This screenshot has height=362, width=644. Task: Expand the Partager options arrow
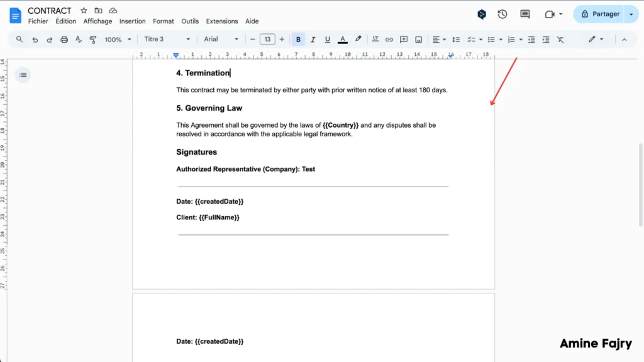tap(631, 14)
